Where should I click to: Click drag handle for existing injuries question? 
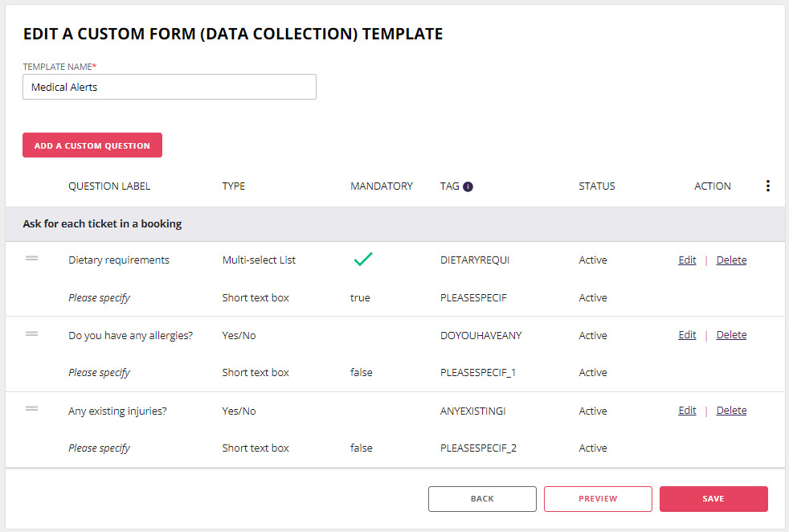32,409
